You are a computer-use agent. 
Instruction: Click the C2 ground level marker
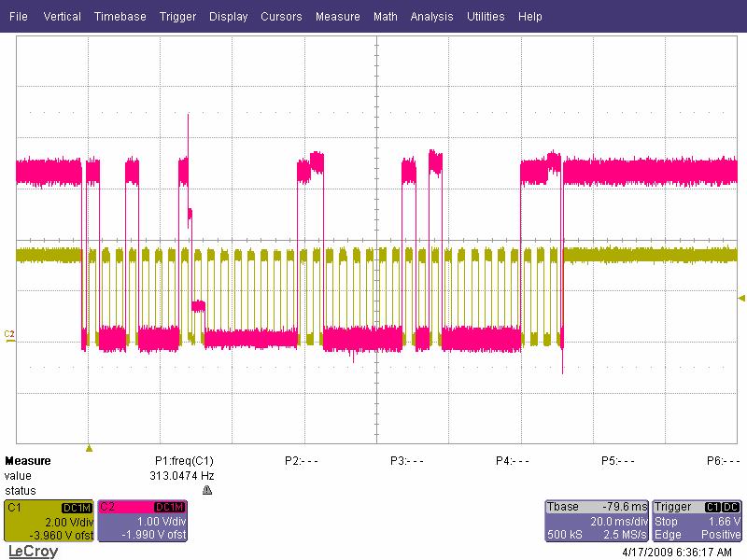tap(9, 336)
